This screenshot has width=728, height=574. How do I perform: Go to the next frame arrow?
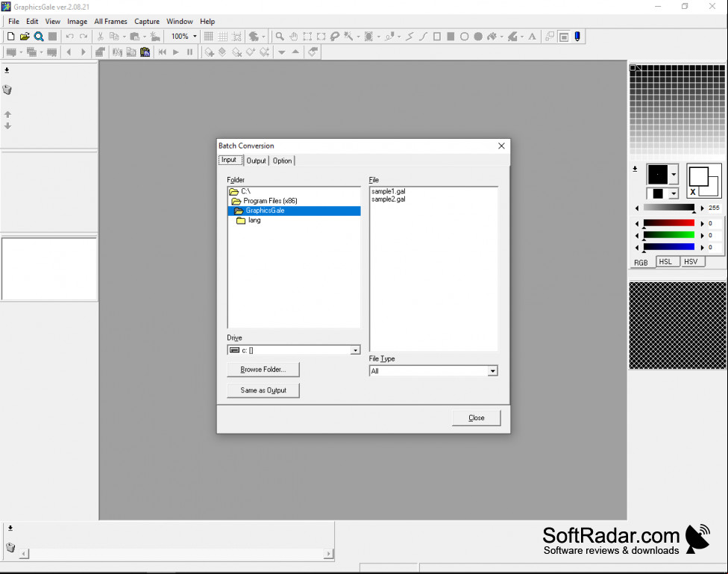(83, 52)
